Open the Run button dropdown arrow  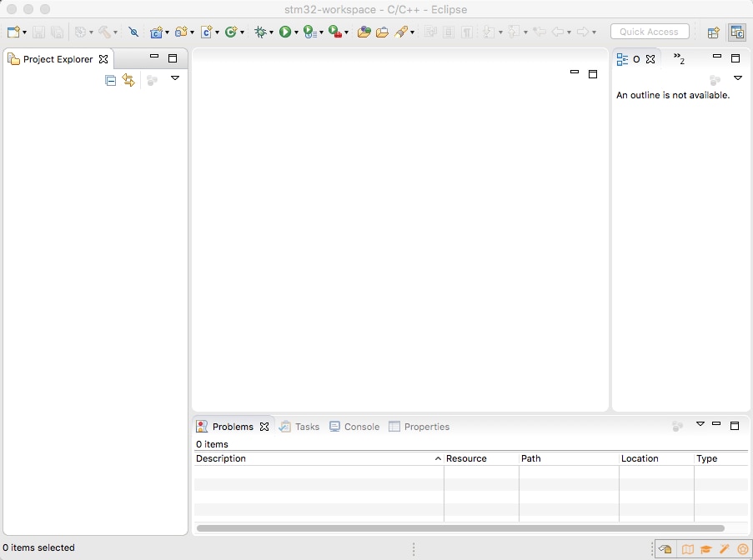tap(297, 32)
